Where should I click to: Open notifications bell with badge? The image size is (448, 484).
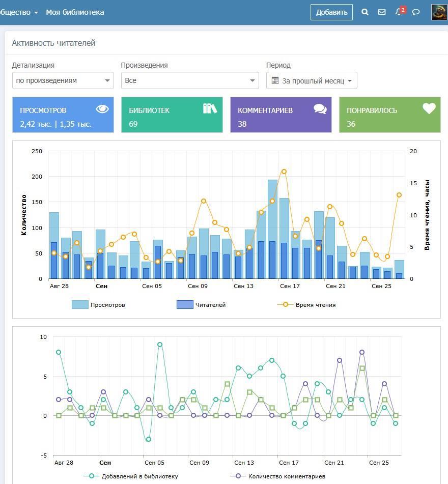coord(400,12)
